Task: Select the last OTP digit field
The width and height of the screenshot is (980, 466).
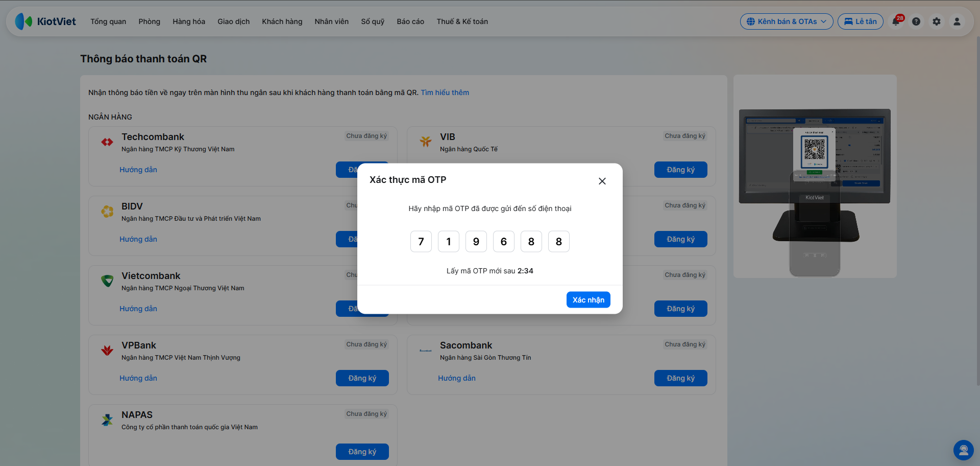Action: 559,242
